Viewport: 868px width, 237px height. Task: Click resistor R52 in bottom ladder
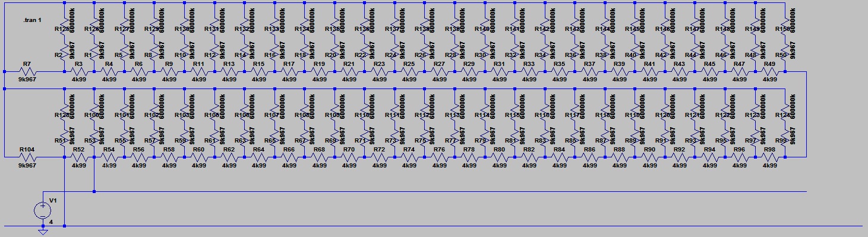pyautogui.click(x=80, y=158)
